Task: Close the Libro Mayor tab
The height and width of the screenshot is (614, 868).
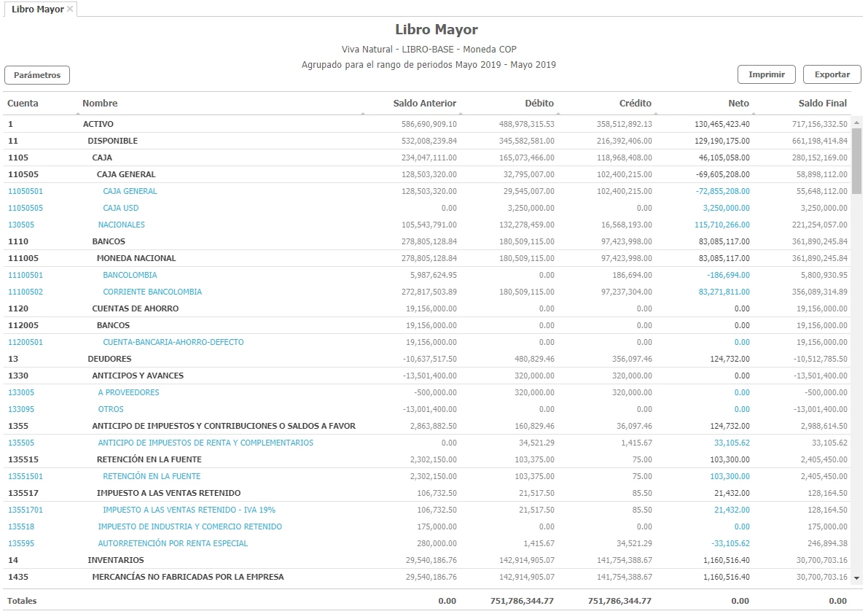Action: 70,9
